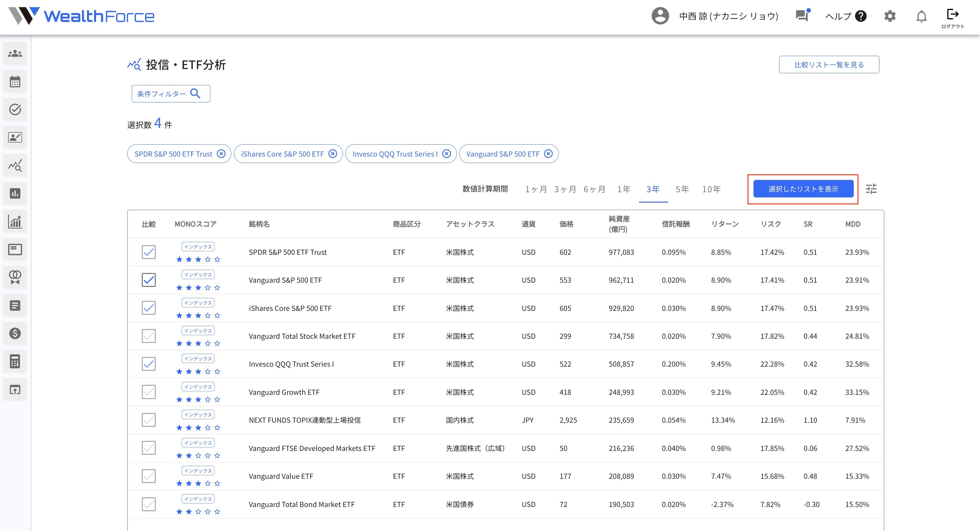The height and width of the screenshot is (531, 980).
Task: Tick the NEXT FUNDS TOPIX compare checkbox
Action: point(148,420)
